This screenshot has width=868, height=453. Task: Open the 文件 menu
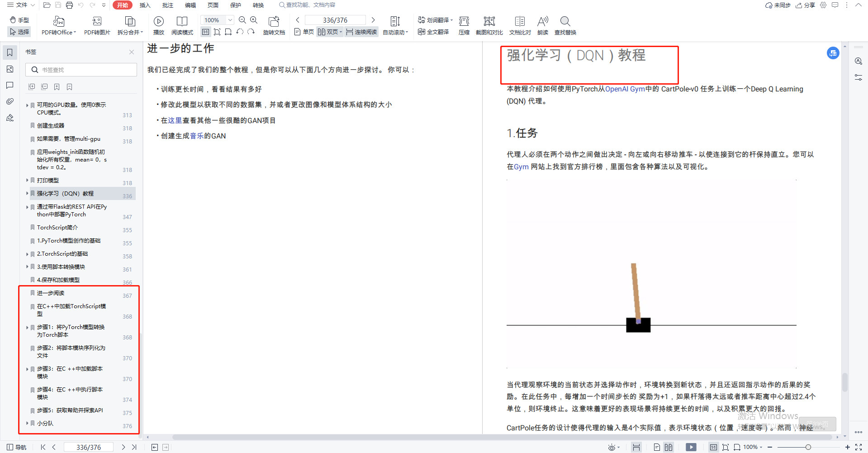point(21,5)
